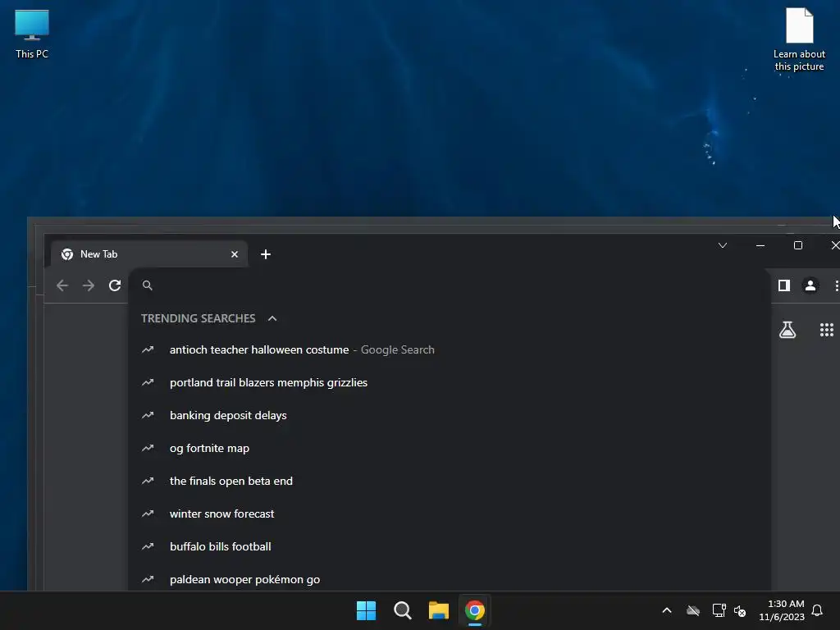Select suggestion buffalo bills football
Viewport: 840px width, 630px height.
pos(450,546)
